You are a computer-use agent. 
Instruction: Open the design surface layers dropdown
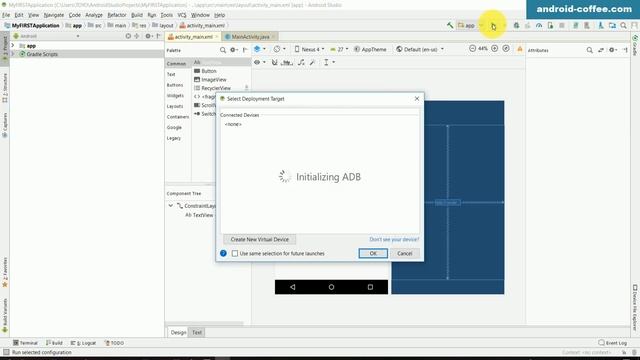tap(260, 49)
